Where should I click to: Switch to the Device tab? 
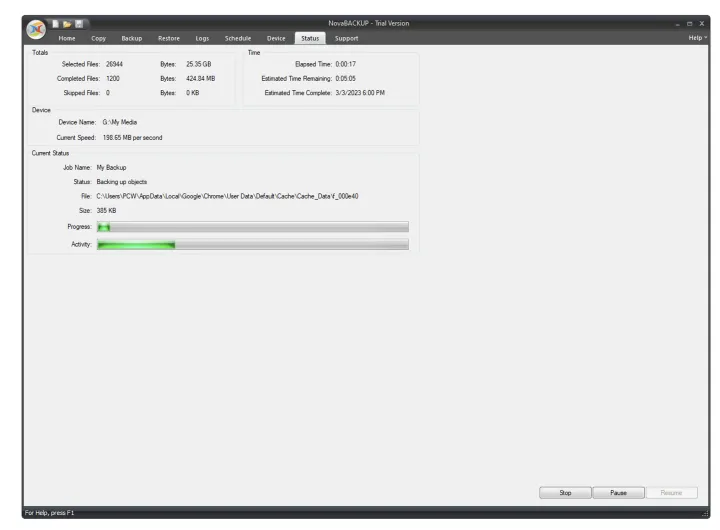[276, 38]
